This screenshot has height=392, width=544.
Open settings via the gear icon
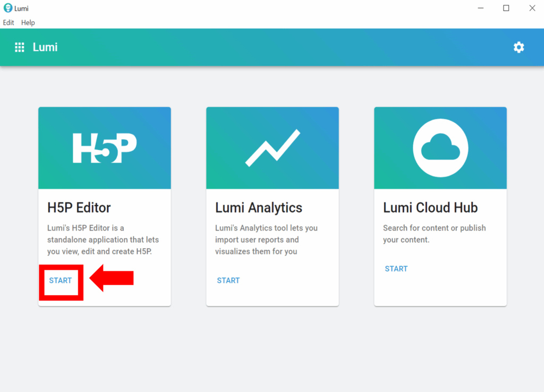coord(518,47)
